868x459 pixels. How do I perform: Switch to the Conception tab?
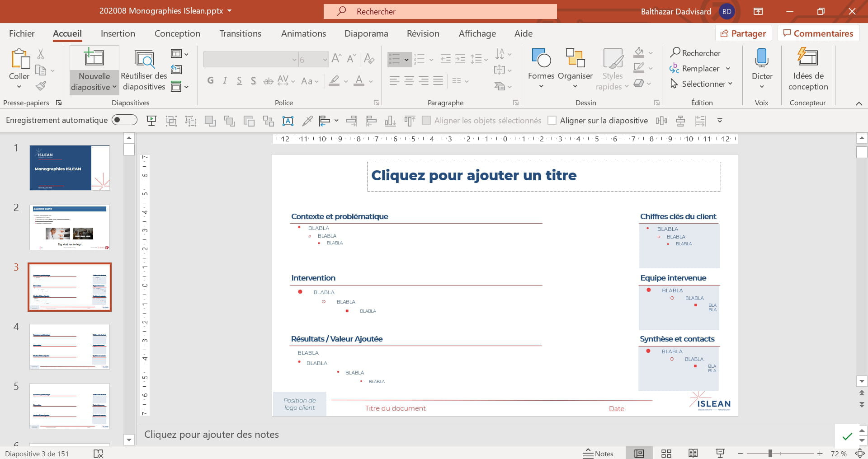(177, 33)
